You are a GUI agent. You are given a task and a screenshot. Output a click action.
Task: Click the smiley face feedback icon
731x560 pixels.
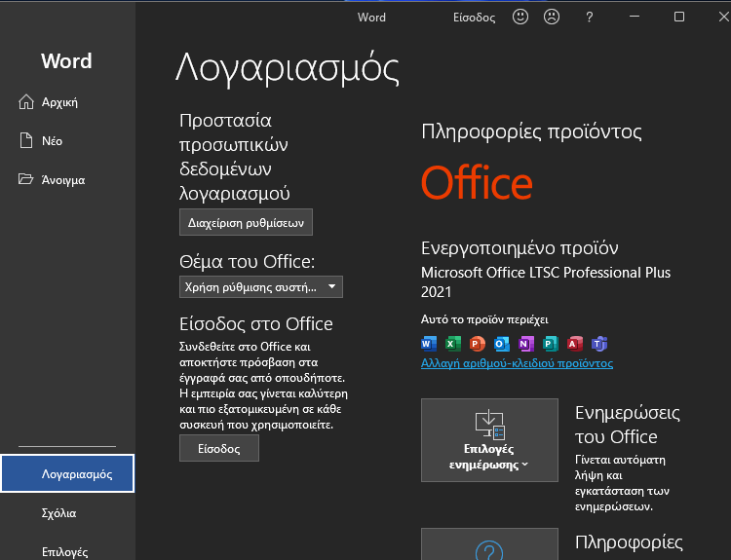pos(520,18)
